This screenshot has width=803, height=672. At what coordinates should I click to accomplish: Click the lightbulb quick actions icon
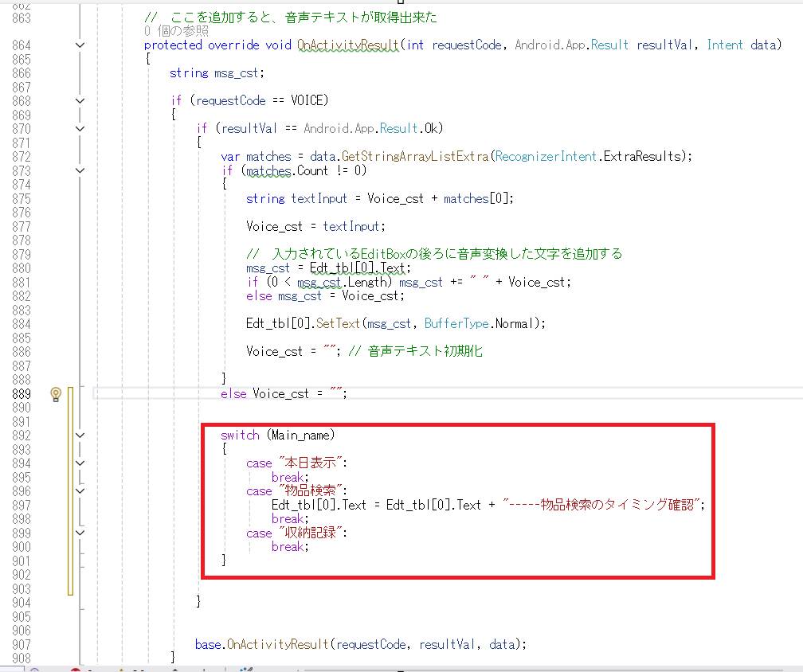coord(56,393)
